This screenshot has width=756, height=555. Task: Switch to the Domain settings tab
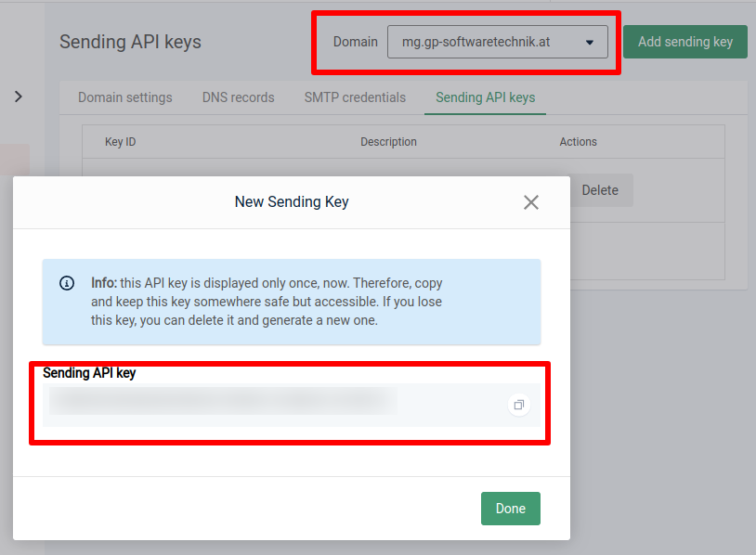(124, 97)
